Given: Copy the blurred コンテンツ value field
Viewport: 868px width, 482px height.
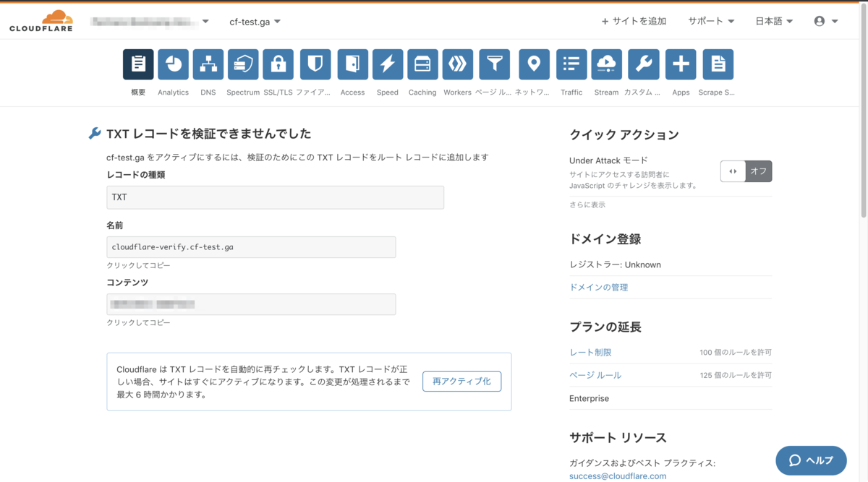Looking at the screenshot, I should [251, 304].
